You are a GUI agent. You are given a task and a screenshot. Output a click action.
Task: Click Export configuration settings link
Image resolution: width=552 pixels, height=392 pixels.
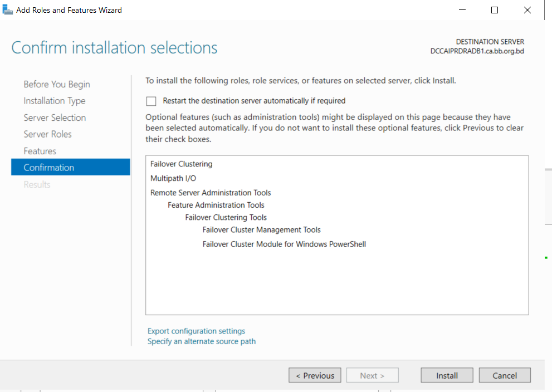[196, 331]
